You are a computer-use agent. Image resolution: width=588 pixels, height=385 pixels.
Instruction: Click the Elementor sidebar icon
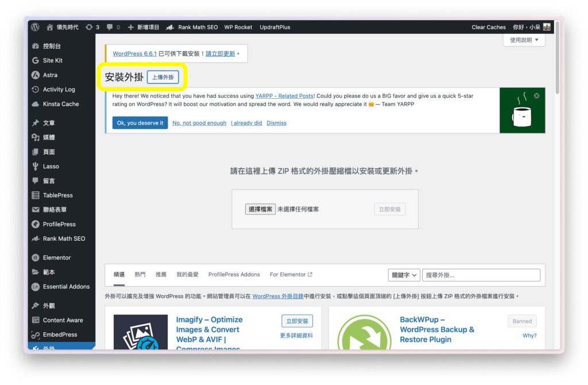click(x=36, y=257)
